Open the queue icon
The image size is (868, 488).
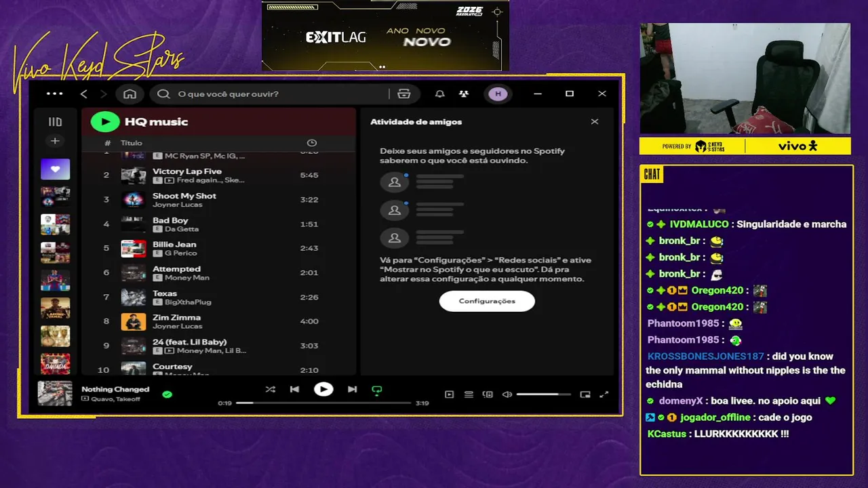469,394
